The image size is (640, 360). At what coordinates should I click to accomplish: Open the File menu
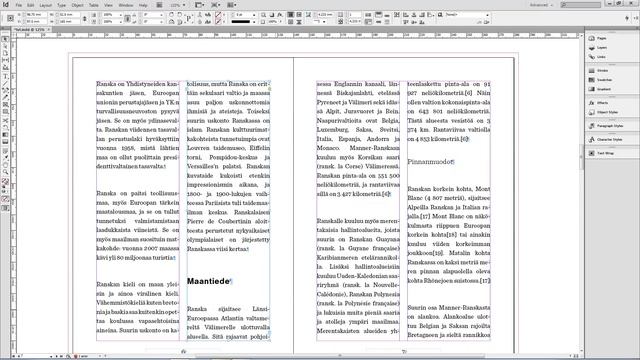tap(19, 5)
